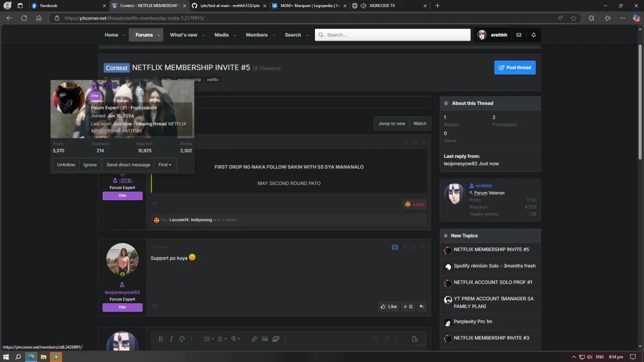Preview the reply draft
This screenshot has width=644, height=362.
tap(415, 339)
